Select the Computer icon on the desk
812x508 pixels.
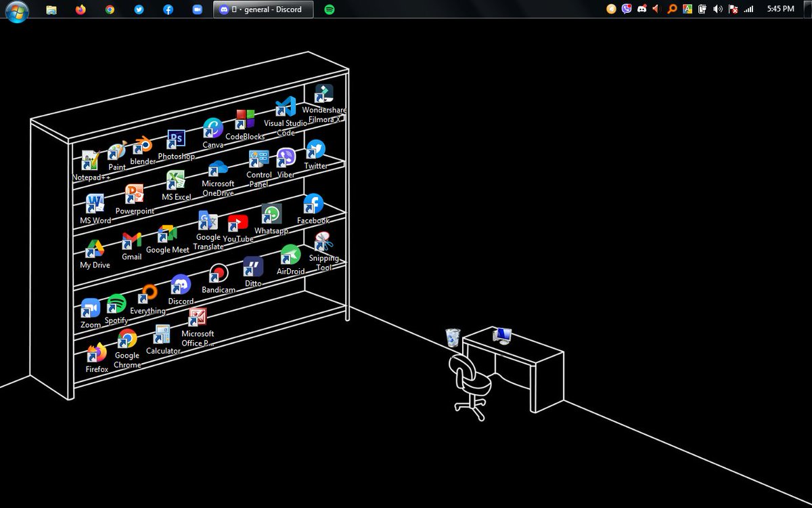pos(502,335)
